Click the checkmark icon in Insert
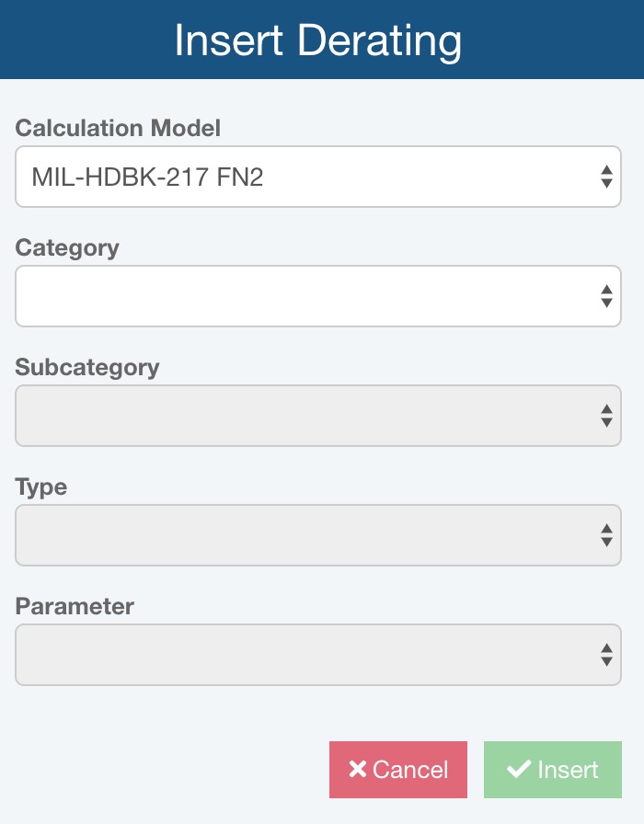644x824 pixels. click(519, 770)
